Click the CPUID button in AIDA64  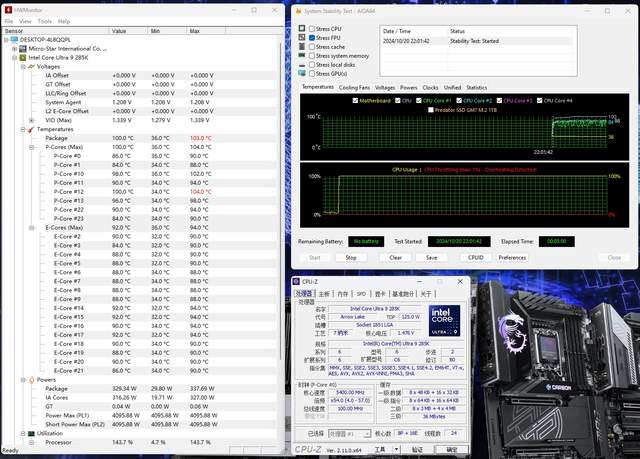[476, 258]
